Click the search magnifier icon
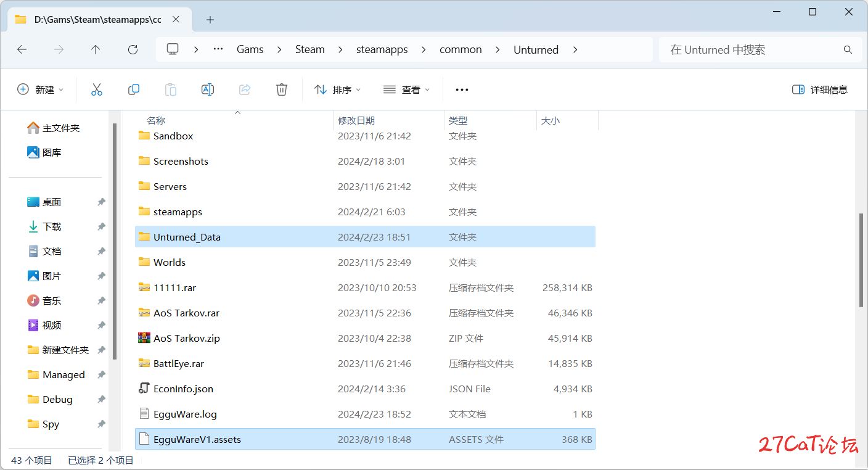This screenshot has width=868, height=470. pos(848,50)
